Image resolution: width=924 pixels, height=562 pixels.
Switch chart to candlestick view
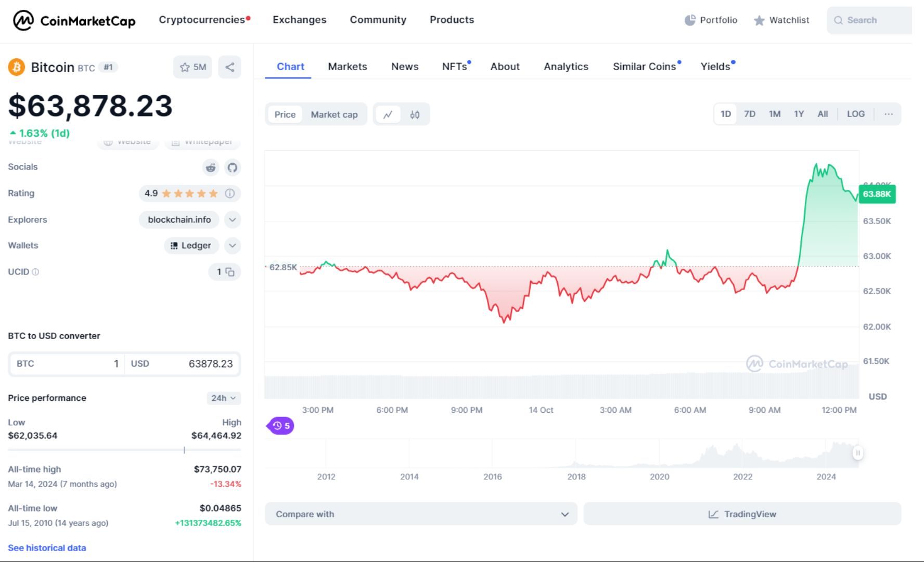[415, 114]
